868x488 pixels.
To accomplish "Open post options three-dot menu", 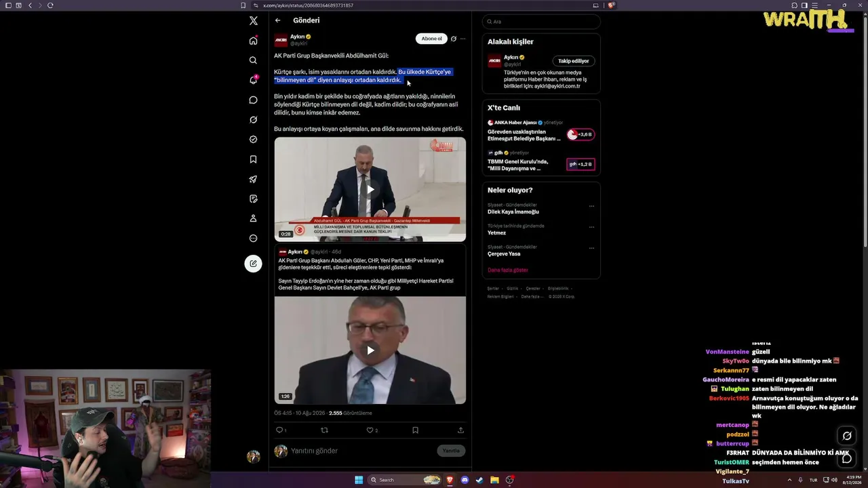I will 463,39.
